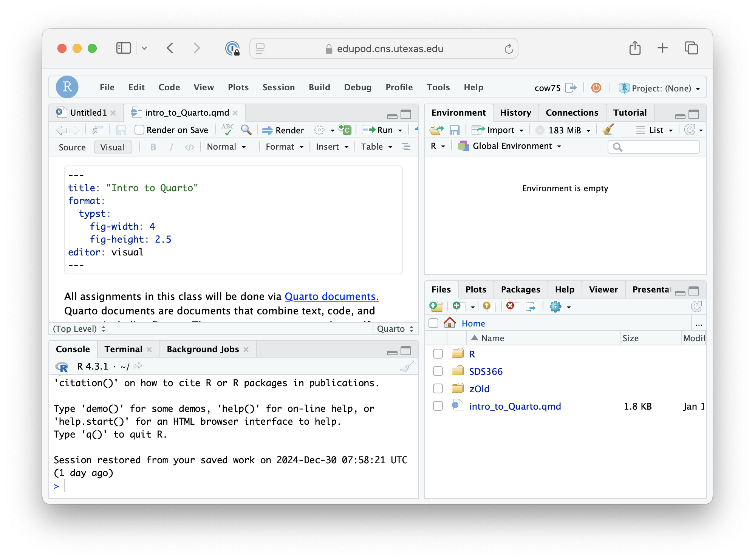This screenshot has height=560, width=755.
Task: Click the environment search field
Action: click(658, 147)
